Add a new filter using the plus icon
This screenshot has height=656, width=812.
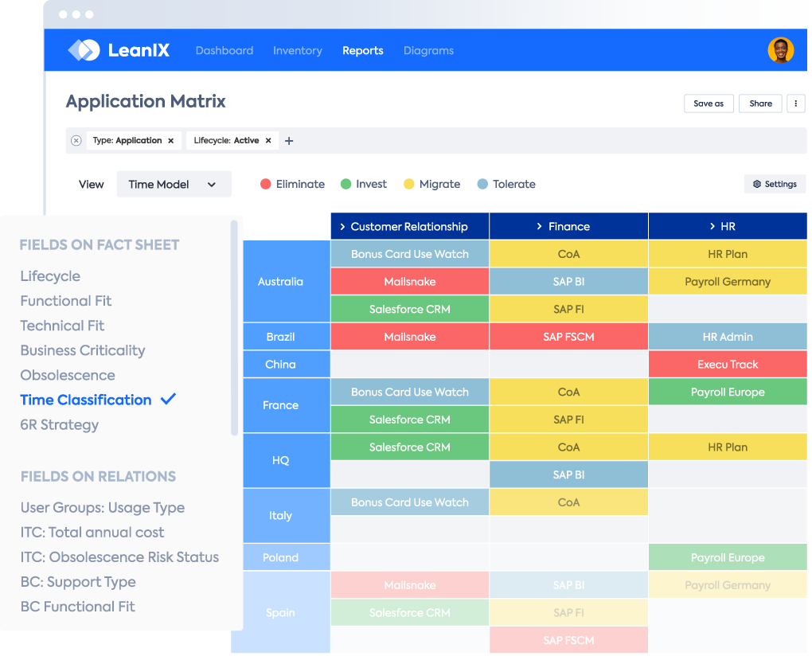pos(289,141)
